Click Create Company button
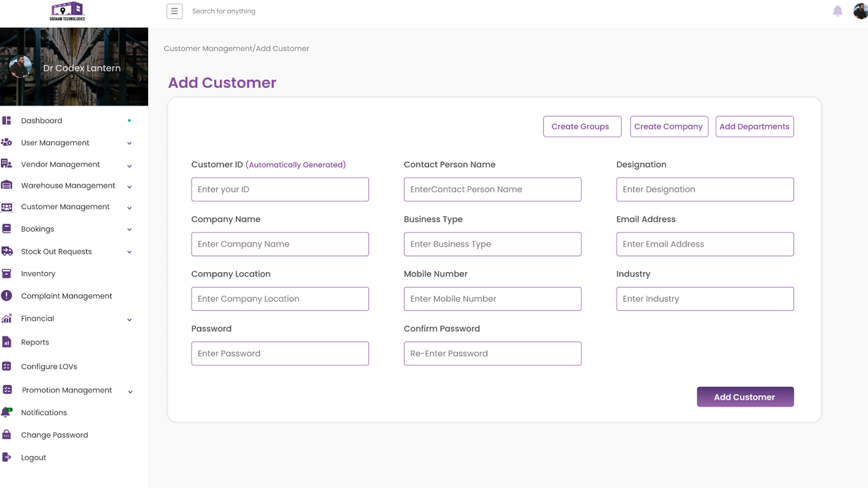 669,126
